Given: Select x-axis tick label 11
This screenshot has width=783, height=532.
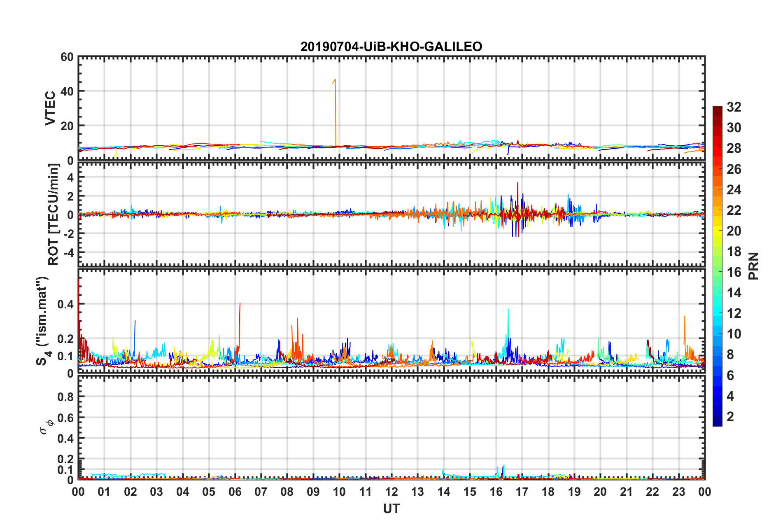Looking at the screenshot, I should (365, 492).
